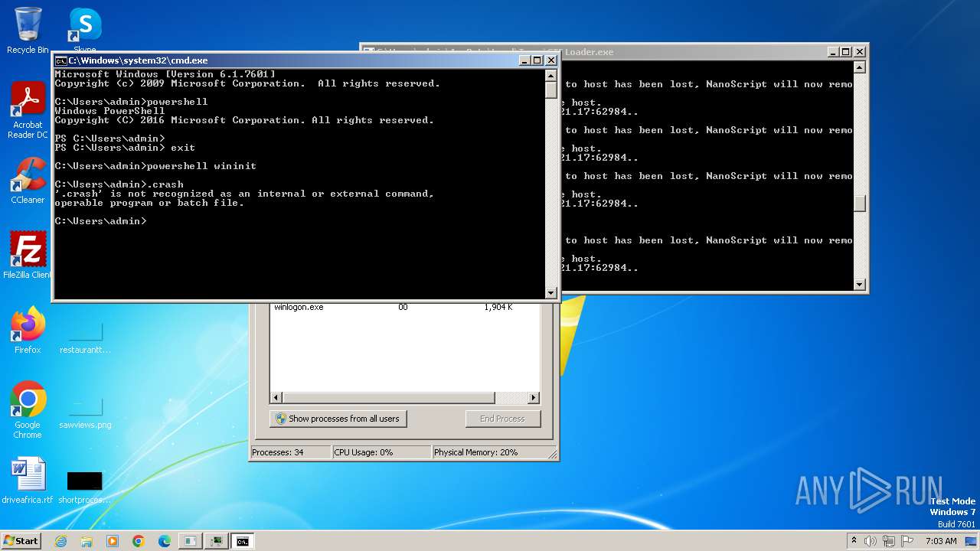Open the network tray icon
This screenshot has width=980, height=551.
(x=890, y=541)
